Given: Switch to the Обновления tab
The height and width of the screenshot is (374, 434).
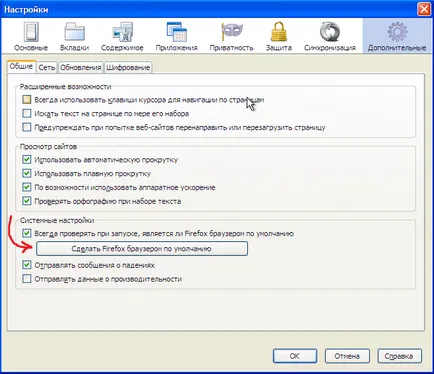Looking at the screenshot, I should 81,67.
